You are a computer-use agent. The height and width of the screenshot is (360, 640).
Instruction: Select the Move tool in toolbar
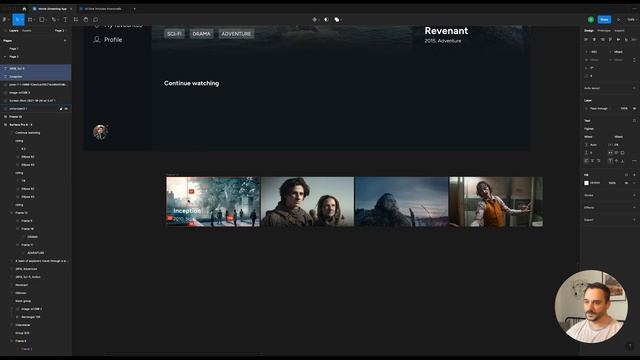(x=18, y=19)
